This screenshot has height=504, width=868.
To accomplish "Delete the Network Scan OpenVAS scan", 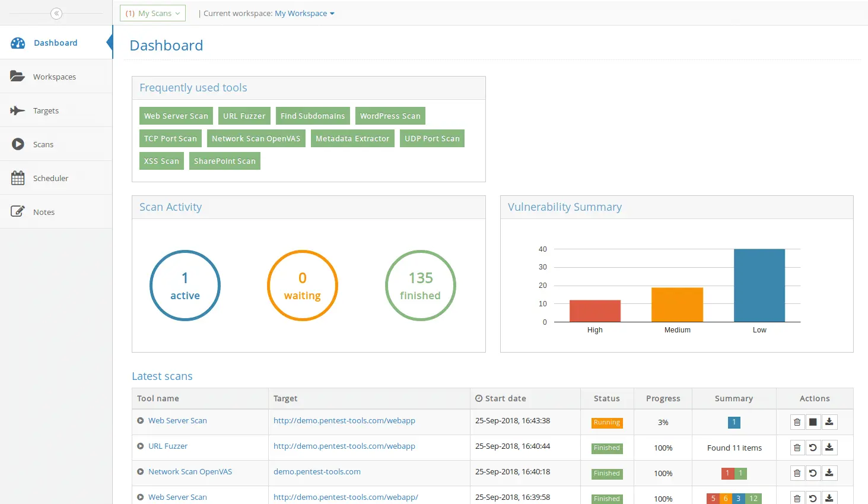I will click(x=797, y=473).
